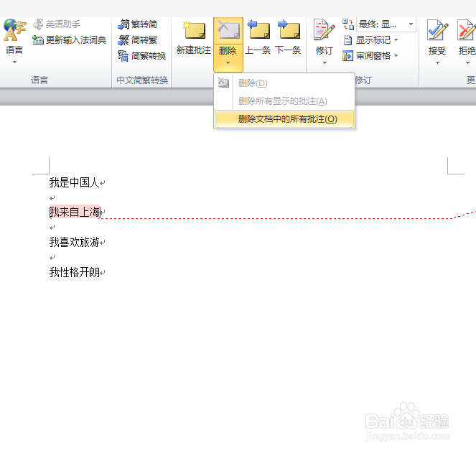Expand the Reviewing Pane (审阅窗格) arrow
Viewport: 476px width, 453px height.
click(x=396, y=56)
